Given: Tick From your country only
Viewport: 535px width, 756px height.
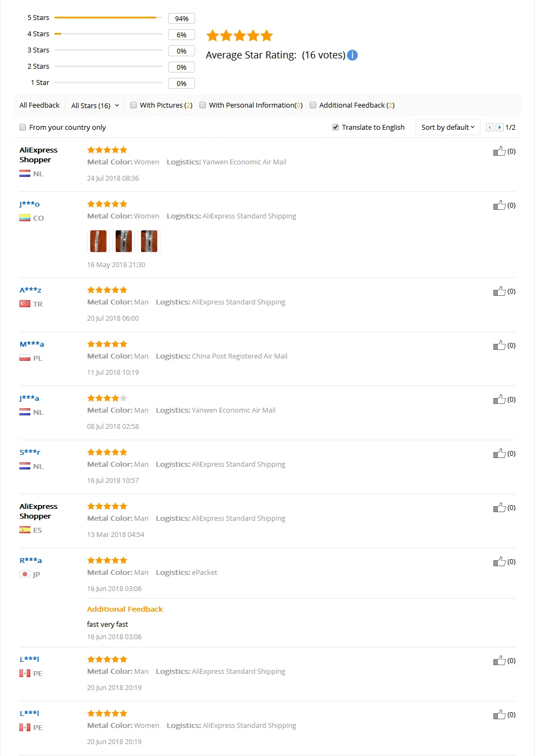Looking at the screenshot, I should coord(23,128).
